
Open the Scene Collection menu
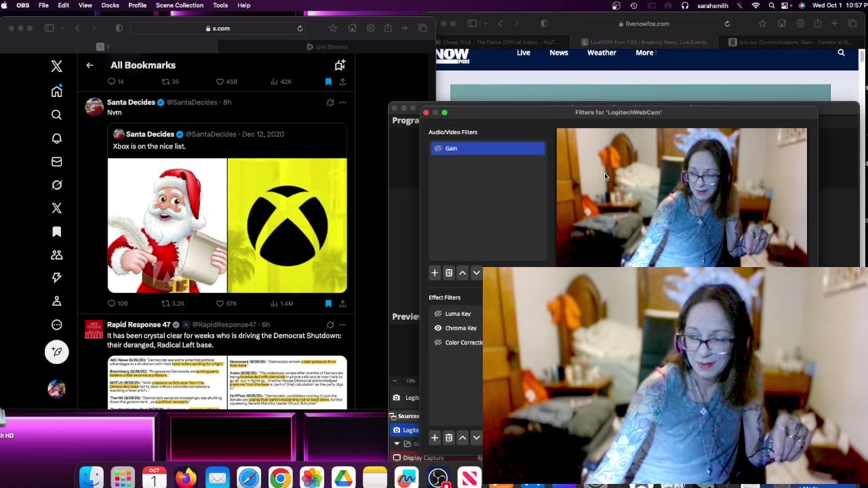point(179,5)
